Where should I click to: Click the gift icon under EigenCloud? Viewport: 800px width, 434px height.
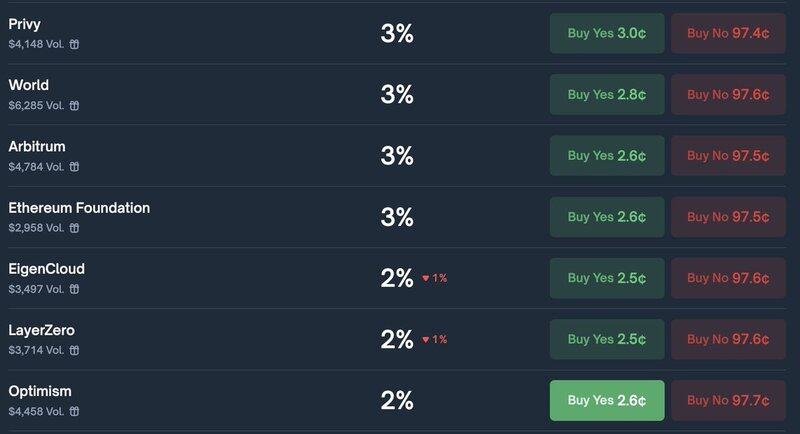point(74,289)
